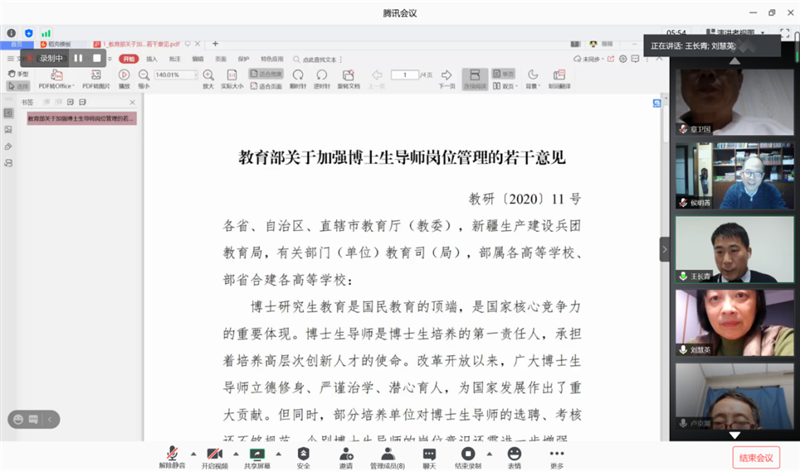Image resolution: width=800 pixels, height=471 pixels.
Task: Open 管理成员(8) member management
Action: [387, 457]
